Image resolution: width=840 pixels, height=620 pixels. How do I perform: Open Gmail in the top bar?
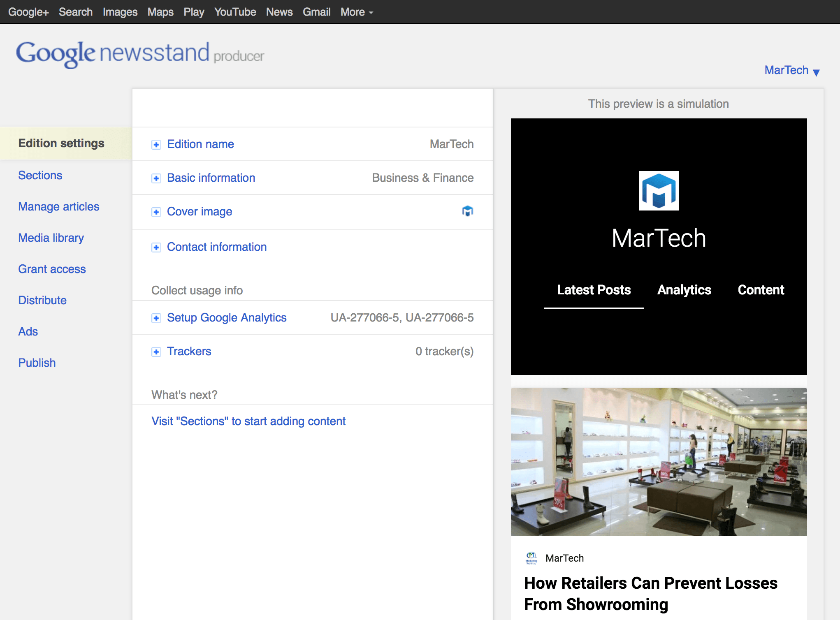click(x=317, y=12)
